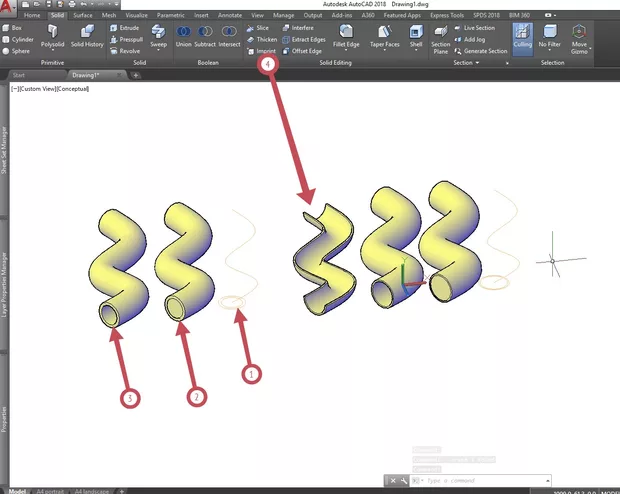Viewport: 620px width, 494px height.
Task: Open the AutoCAD application menu button
Action: [7, 8]
